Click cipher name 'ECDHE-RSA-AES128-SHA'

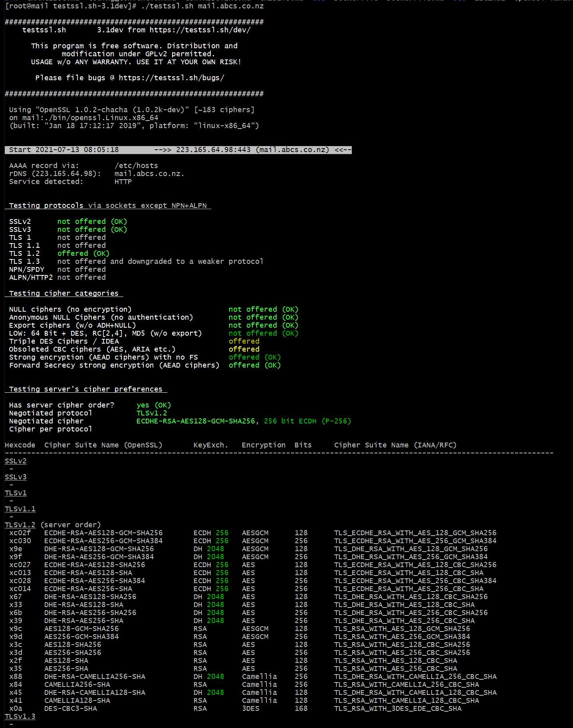tap(88, 573)
